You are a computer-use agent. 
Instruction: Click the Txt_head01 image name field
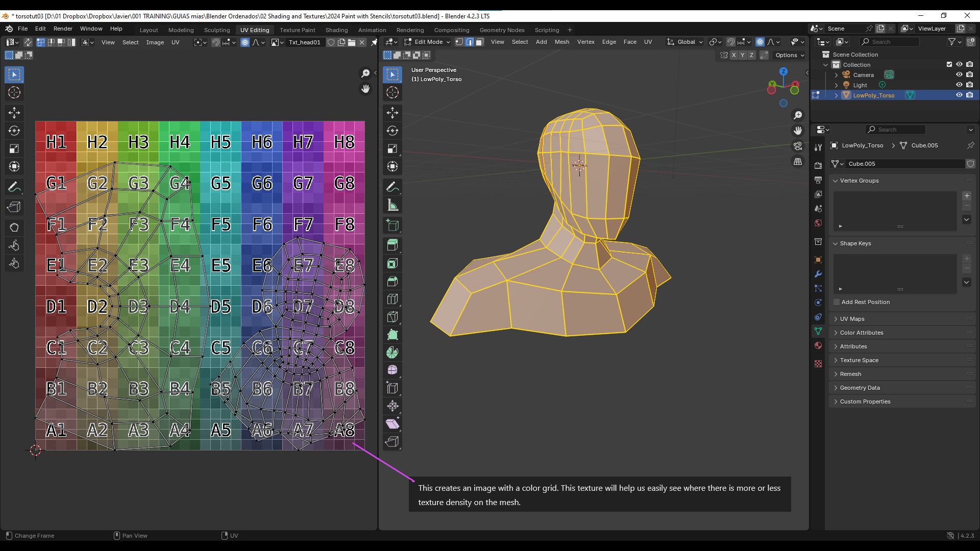coord(305,42)
